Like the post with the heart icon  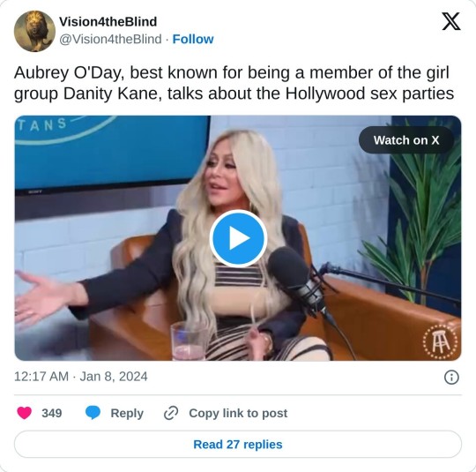click(x=25, y=413)
